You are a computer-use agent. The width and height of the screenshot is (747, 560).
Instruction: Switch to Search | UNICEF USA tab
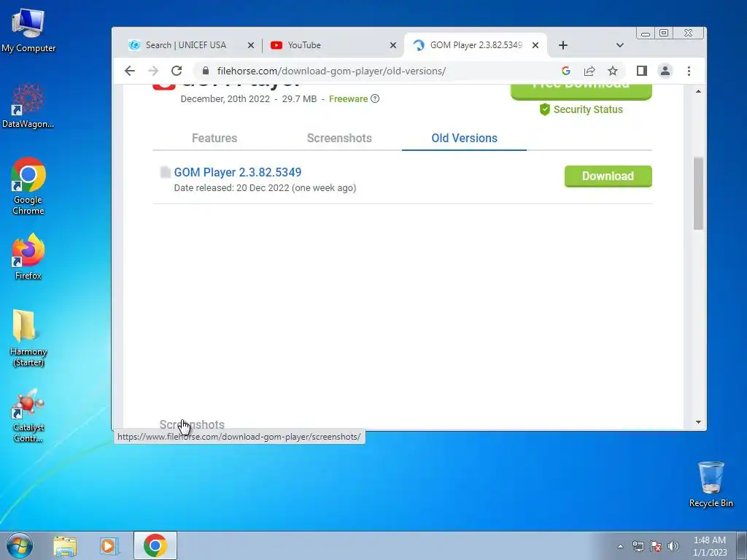tap(186, 45)
